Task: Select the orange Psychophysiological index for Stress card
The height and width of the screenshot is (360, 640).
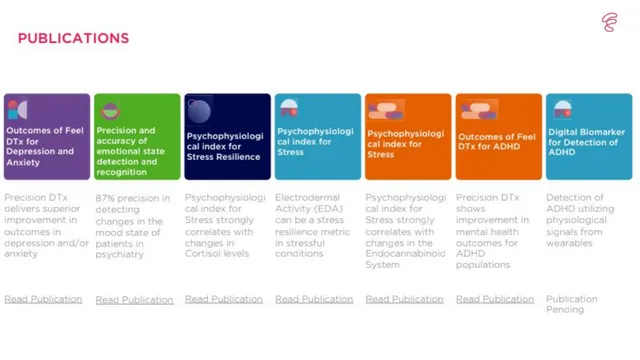Action: 408,137
